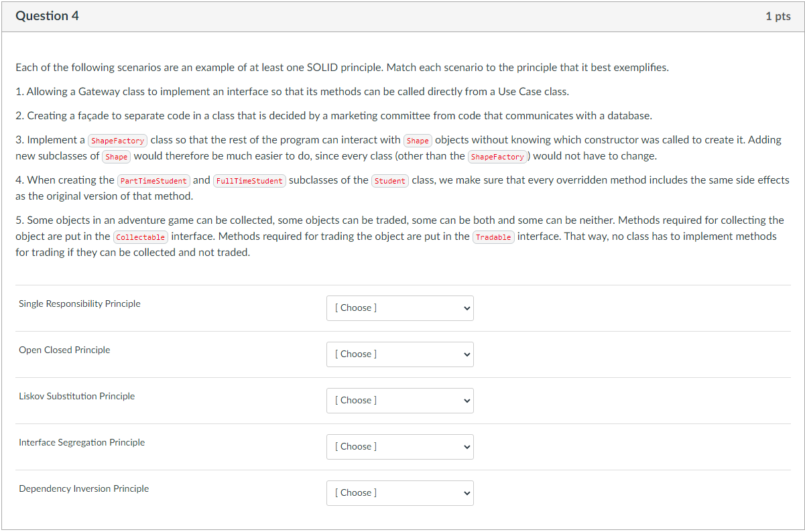The width and height of the screenshot is (805, 532).
Task: Click the "1 pts" score label
Action: point(778,16)
